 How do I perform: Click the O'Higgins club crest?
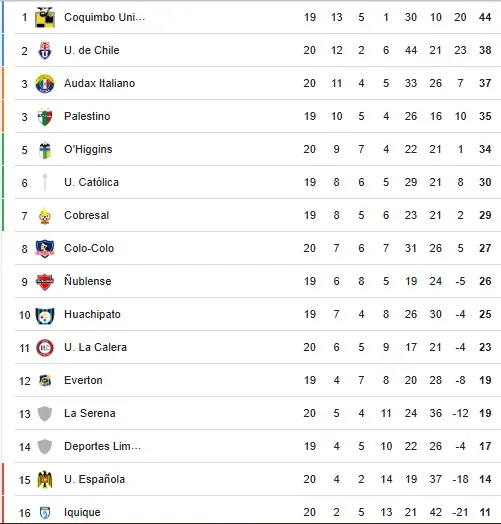pyautogui.click(x=45, y=150)
